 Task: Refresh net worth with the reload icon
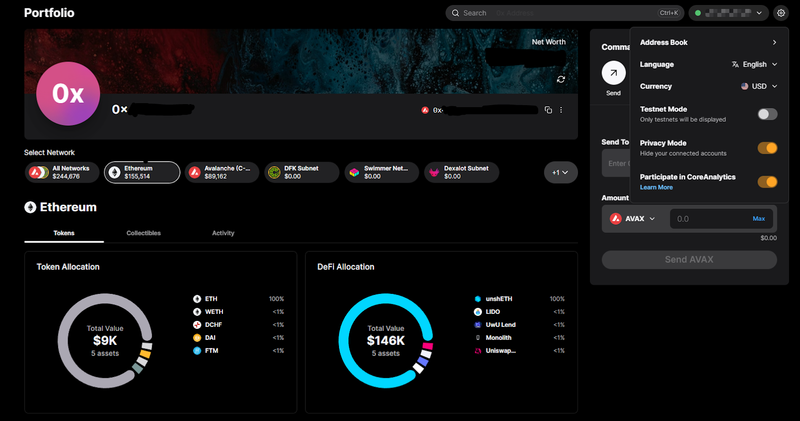(x=561, y=79)
